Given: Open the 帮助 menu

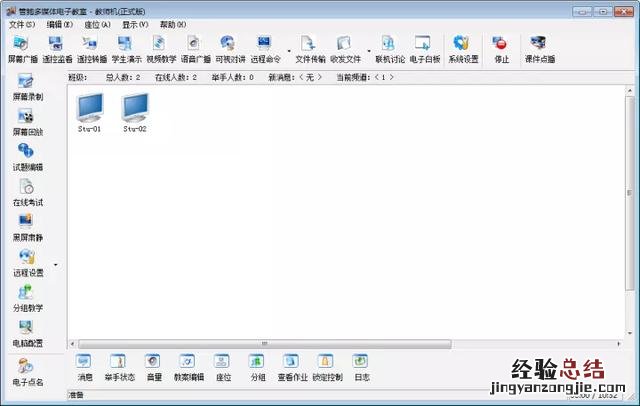Looking at the screenshot, I should coord(173,24).
